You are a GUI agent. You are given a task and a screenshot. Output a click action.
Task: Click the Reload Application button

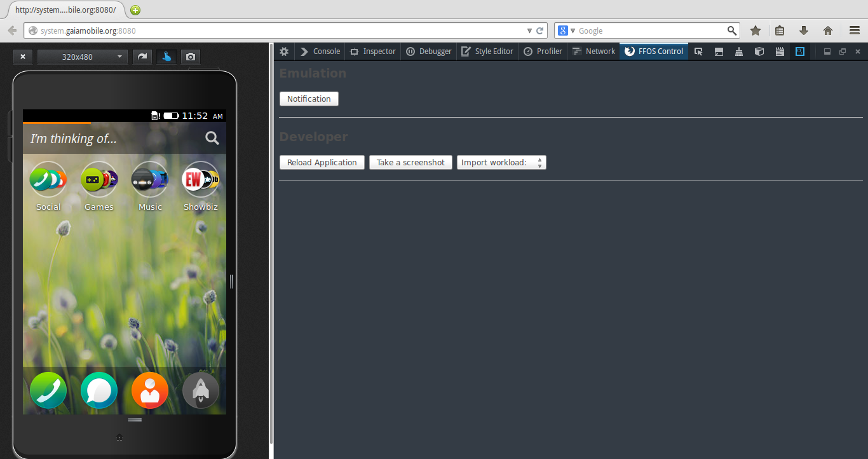pos(322,162)
